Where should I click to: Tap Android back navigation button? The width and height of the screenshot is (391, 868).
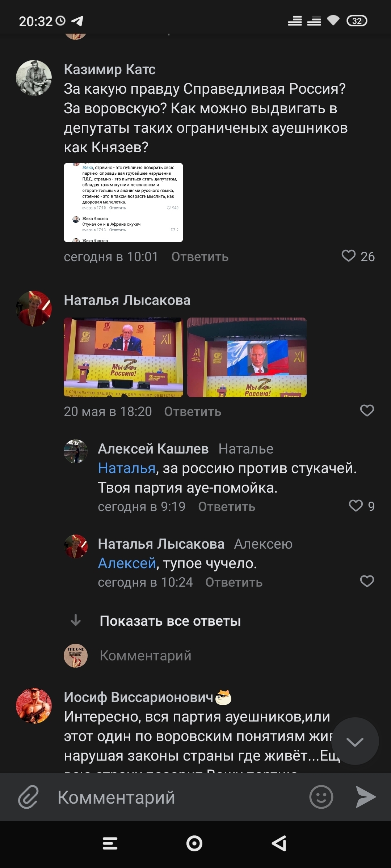tap(279, 843)
